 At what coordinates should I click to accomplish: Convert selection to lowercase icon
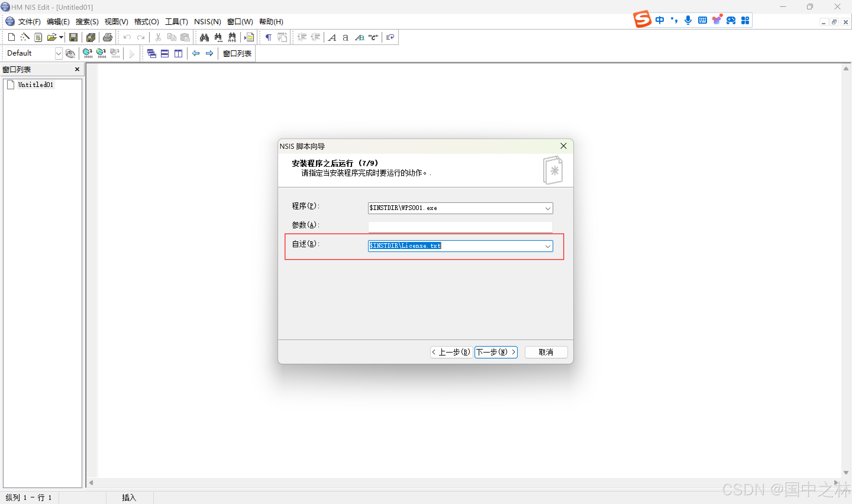coord(345,37)
